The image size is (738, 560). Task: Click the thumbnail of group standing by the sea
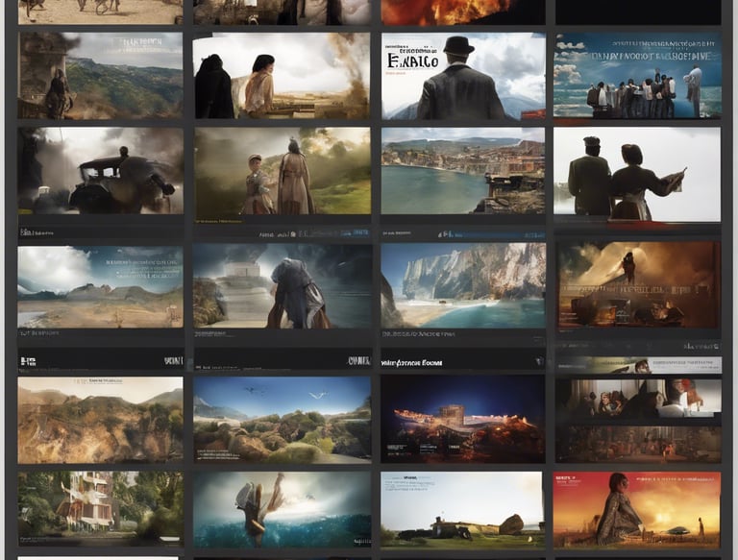(637, 75)
